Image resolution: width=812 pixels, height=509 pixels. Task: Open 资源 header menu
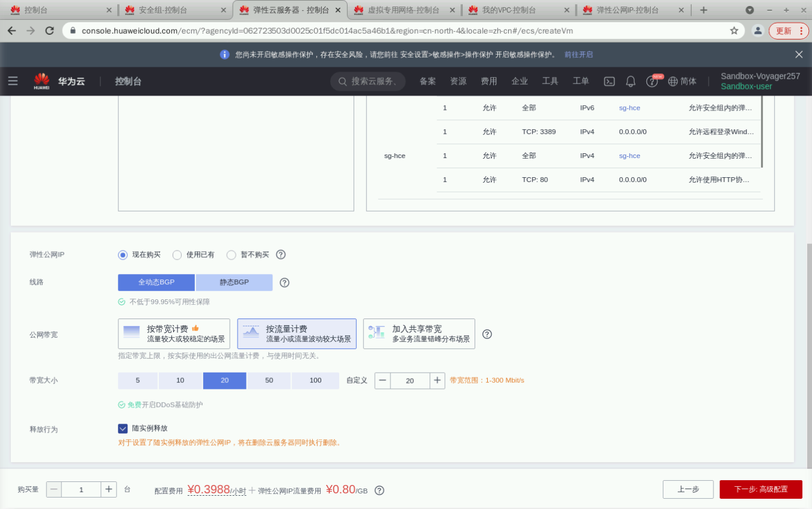click(x=458, y=81)
